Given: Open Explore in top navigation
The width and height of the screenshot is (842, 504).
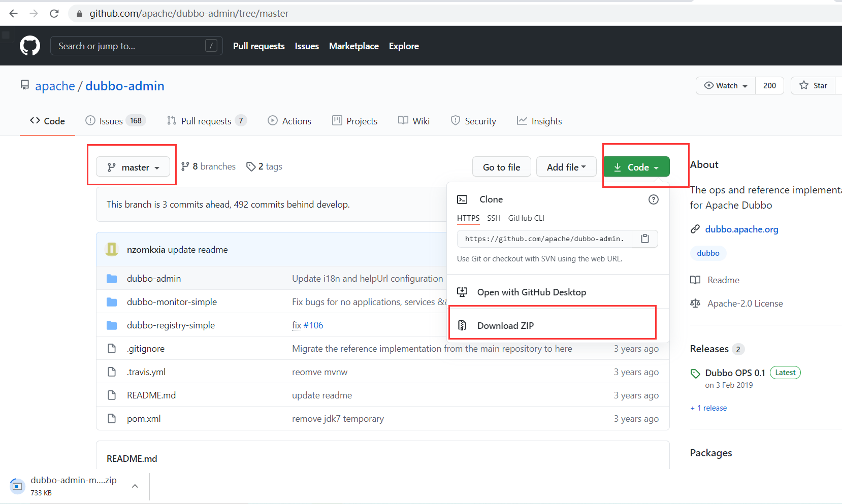Looking at the screenshot, I should 404,46.
